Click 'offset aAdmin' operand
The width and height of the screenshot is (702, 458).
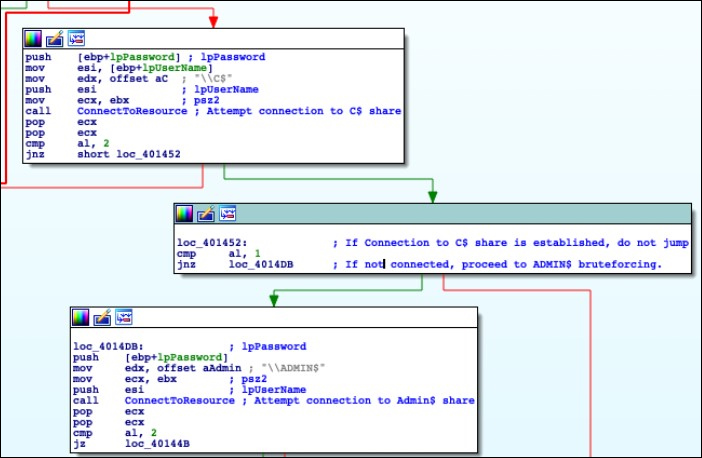pos(199,368)
